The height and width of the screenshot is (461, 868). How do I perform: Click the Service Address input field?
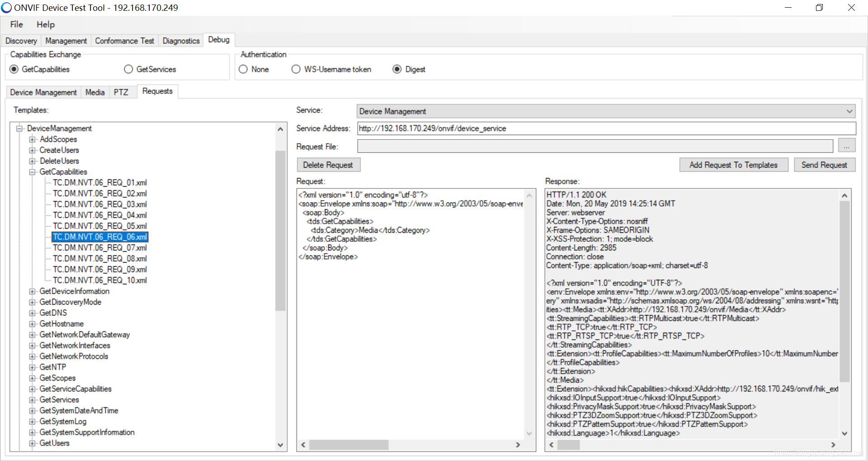606,128
